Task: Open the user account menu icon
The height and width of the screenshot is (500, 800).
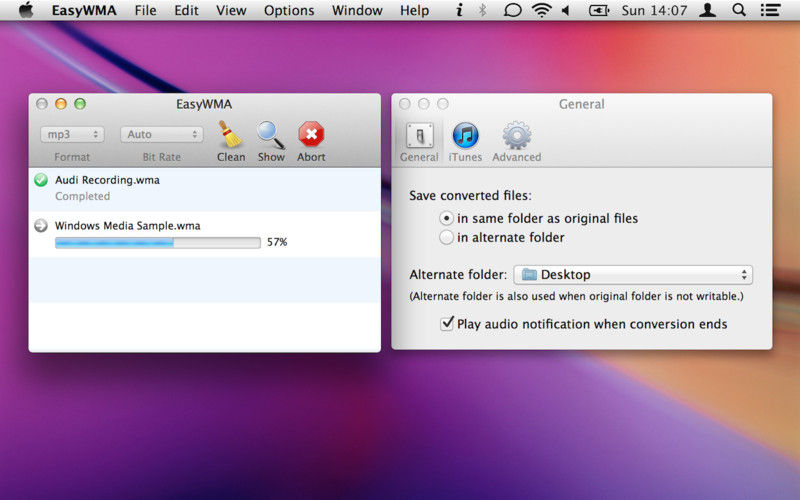Action: 707,10
